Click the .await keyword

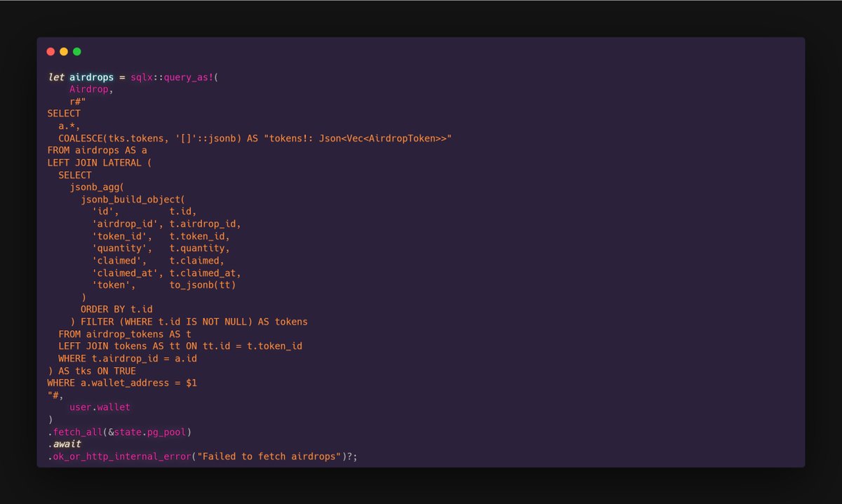(x=63, y=444)
